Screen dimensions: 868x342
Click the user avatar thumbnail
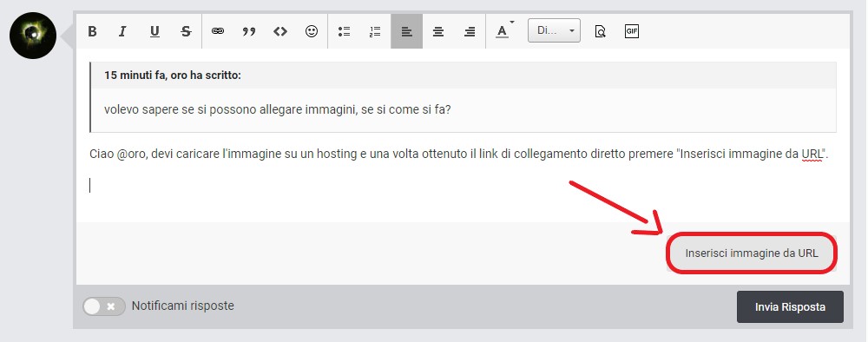coord(33,36)
